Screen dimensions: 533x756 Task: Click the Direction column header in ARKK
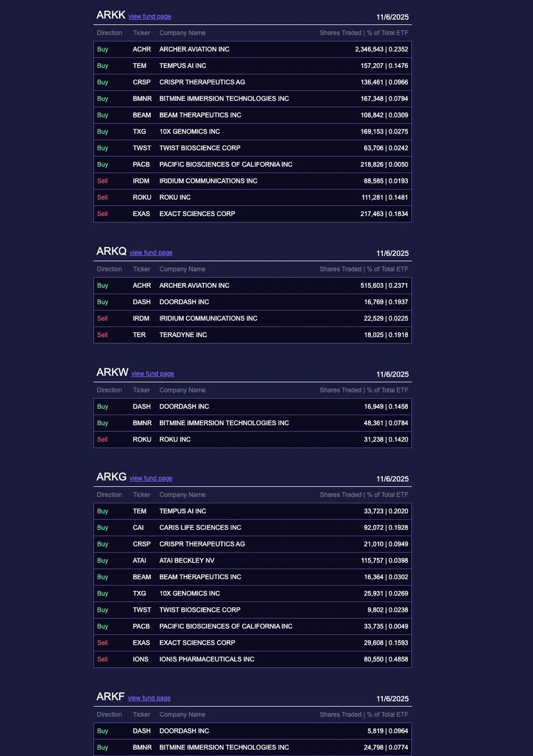point(110,33)
